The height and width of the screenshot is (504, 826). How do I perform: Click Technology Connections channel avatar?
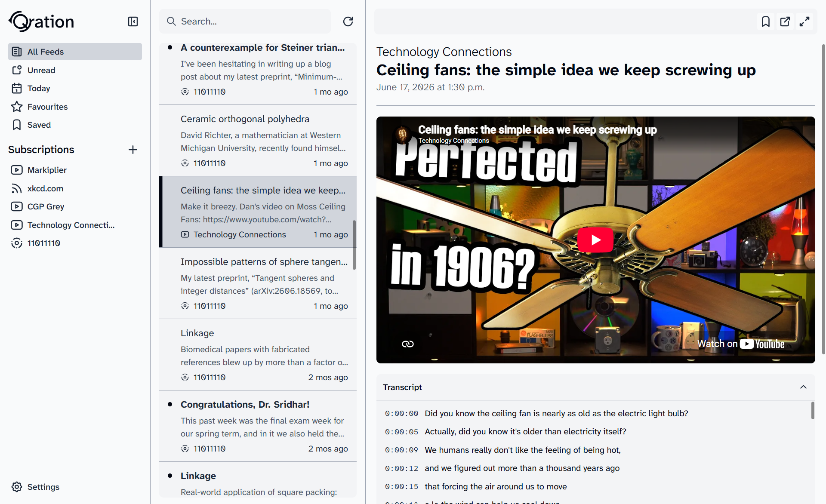pyautogui.click(x=403, y=134)
